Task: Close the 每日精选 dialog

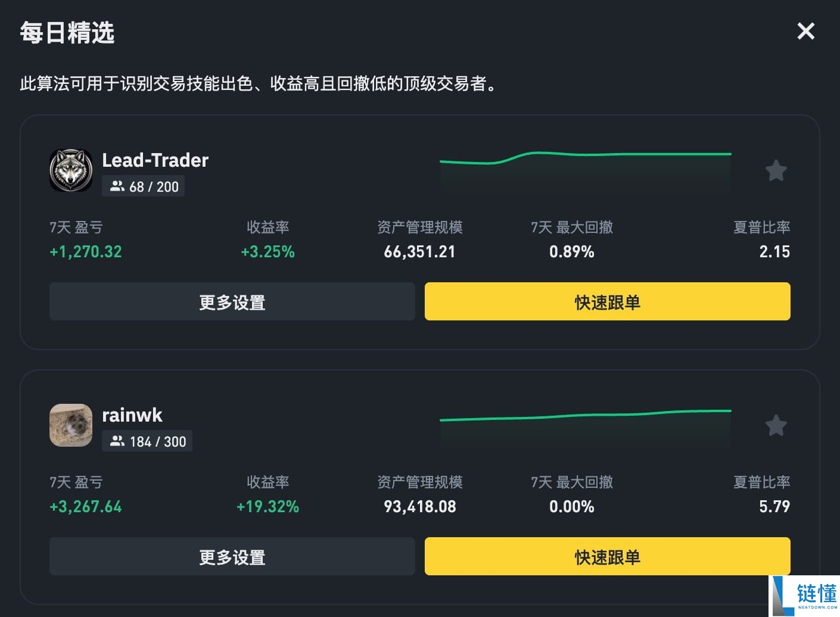Action: point(805,31)
